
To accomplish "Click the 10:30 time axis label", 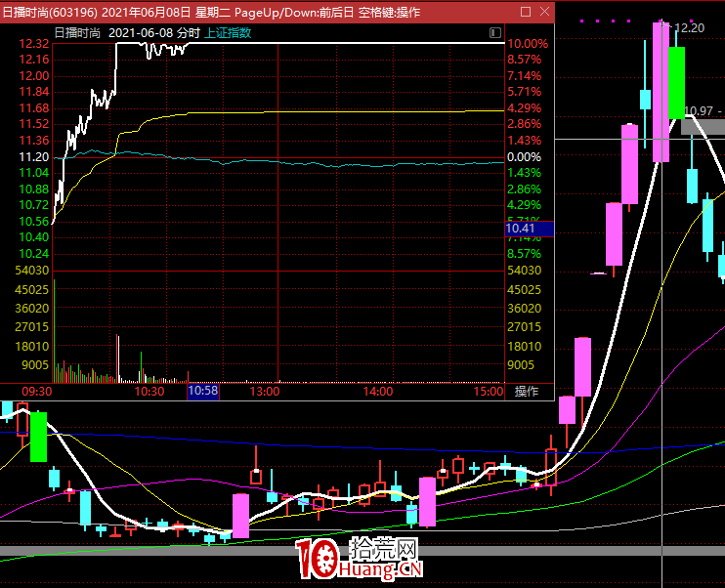I will point(149,392).
